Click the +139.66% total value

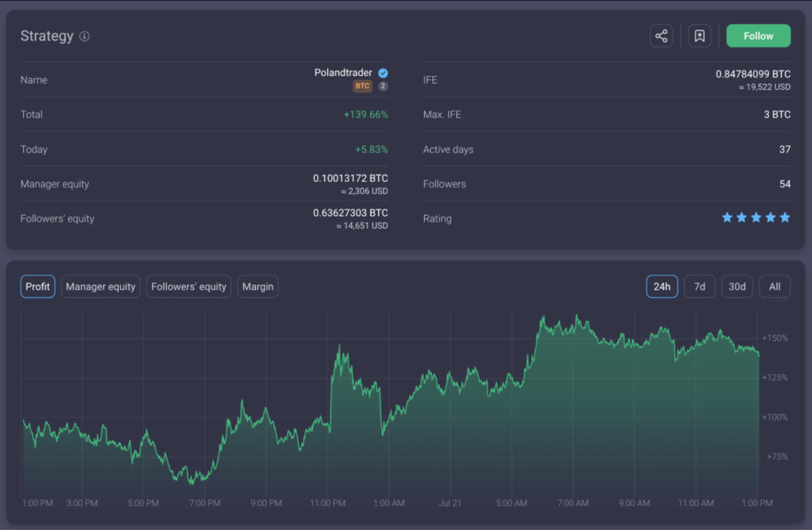(365, 115)
